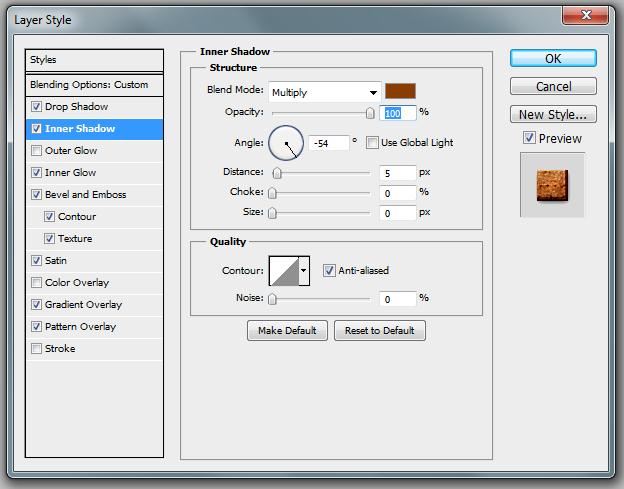Click the layer style preview thumbnail

552,185
